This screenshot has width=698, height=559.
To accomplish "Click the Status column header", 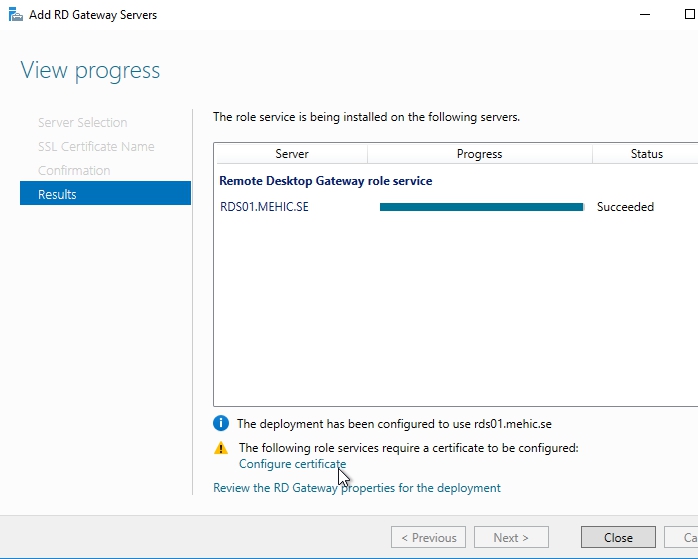I will click(646, 154).
